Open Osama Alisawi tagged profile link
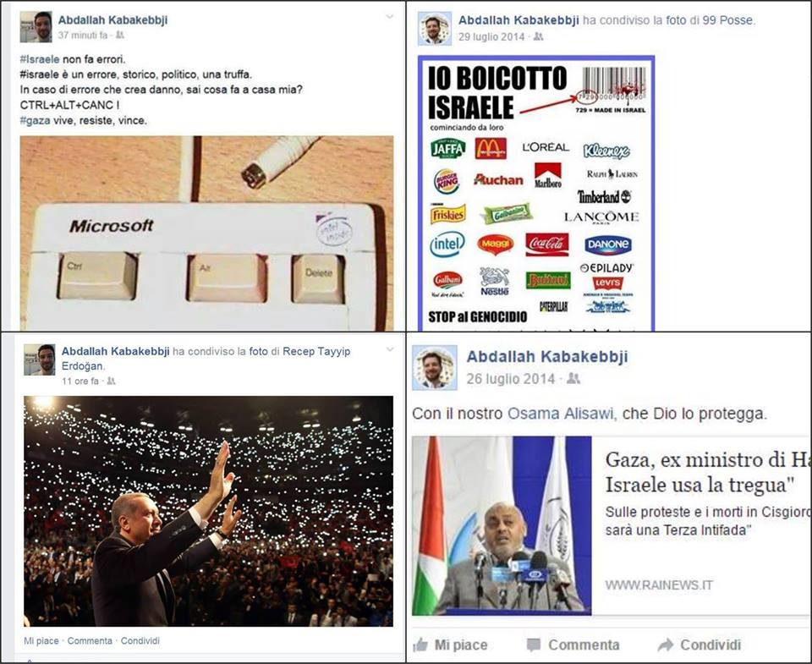Viewport: 812px width, 664px height. click(562, 414)
